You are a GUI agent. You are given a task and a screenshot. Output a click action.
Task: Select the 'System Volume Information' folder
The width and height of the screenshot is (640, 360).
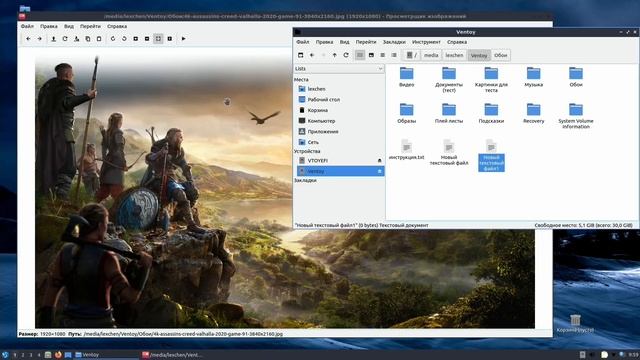[576, 116]
